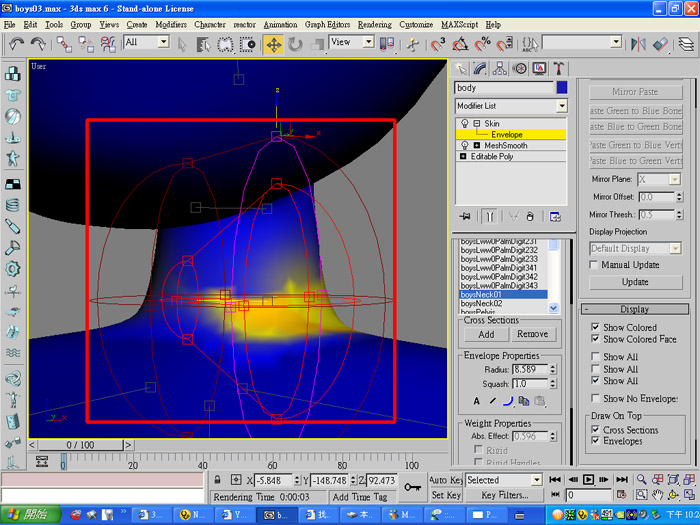Open the Modify command panel tab
This screenshot has width=700, height=525.
(480, 68)
